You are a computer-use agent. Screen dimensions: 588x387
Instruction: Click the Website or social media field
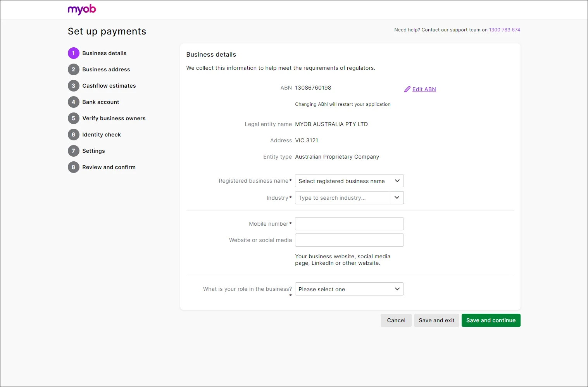(x=349, y=240)
